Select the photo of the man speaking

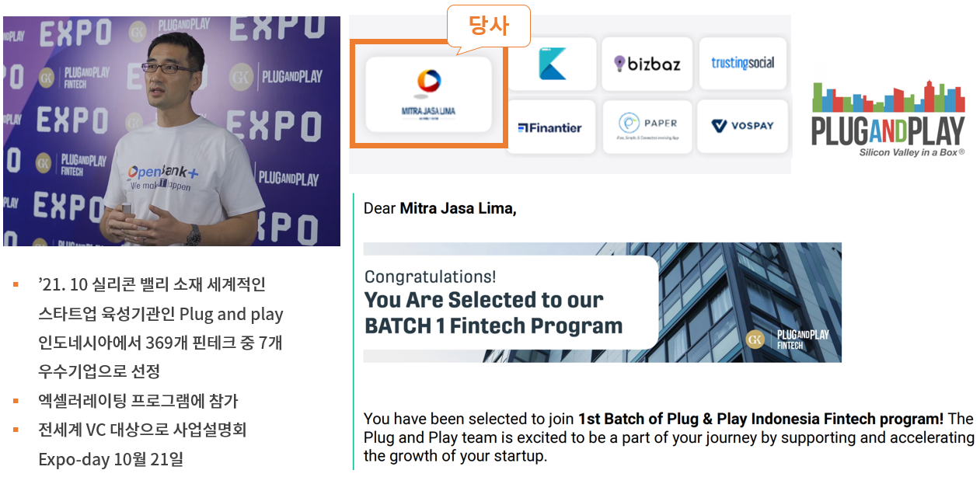click(171, 131)
